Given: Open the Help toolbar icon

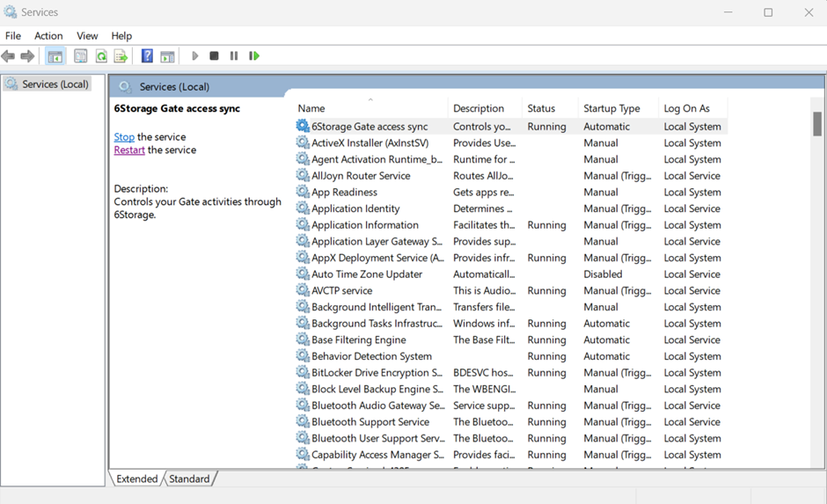Looking at the screenshot, I should [147, 56].
